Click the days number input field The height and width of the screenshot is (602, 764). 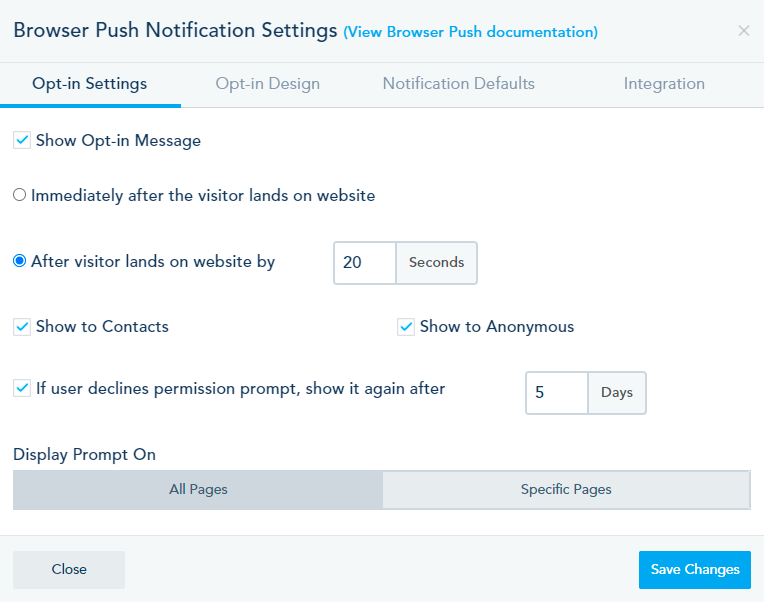coord(557,393)
